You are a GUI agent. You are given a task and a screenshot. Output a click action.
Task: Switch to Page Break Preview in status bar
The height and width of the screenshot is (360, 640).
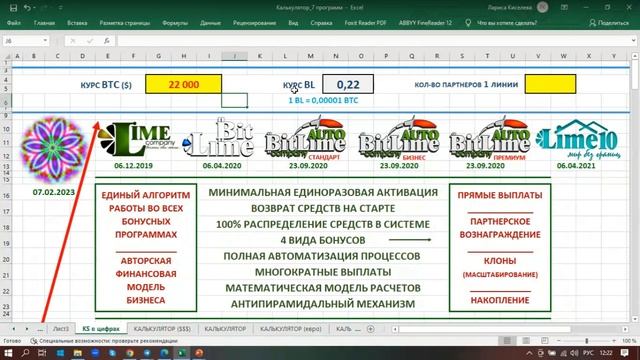tap(544, 340)
